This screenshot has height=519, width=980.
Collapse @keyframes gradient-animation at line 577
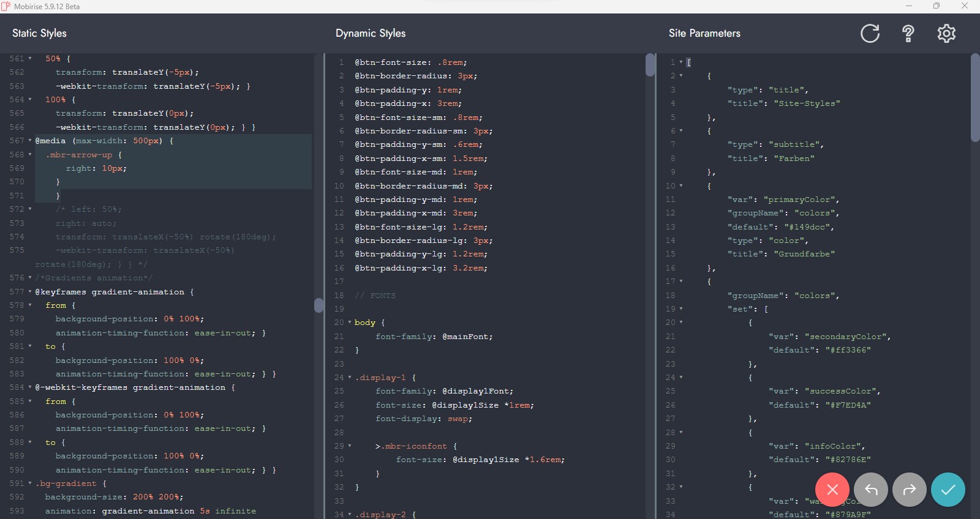click(x=30, y=292)
